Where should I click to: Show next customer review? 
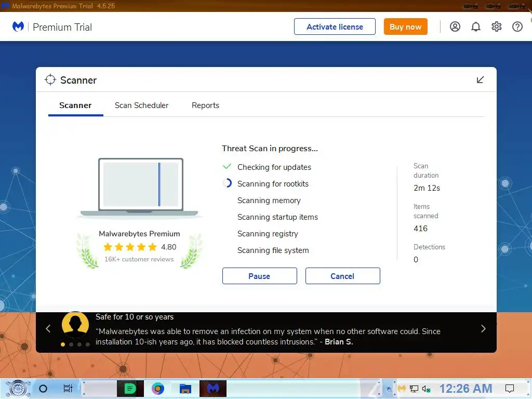483,328
